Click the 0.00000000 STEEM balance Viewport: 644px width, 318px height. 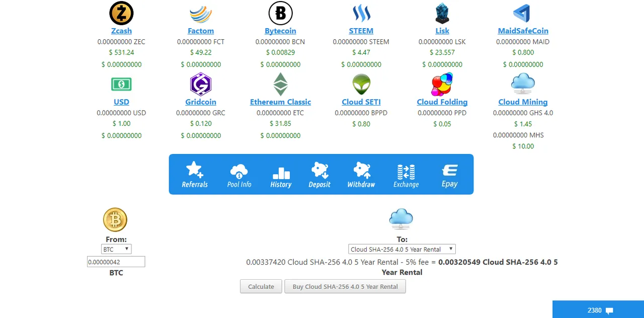pyautogui.click(x=361, y=42)
